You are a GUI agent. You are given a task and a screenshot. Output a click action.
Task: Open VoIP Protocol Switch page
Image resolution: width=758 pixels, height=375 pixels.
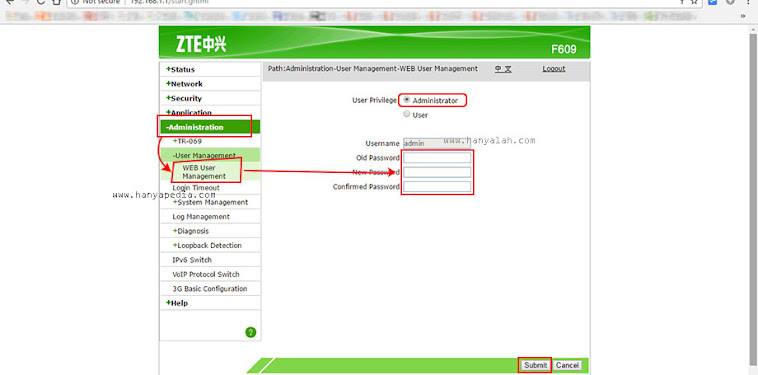click(x=205, y=274)
